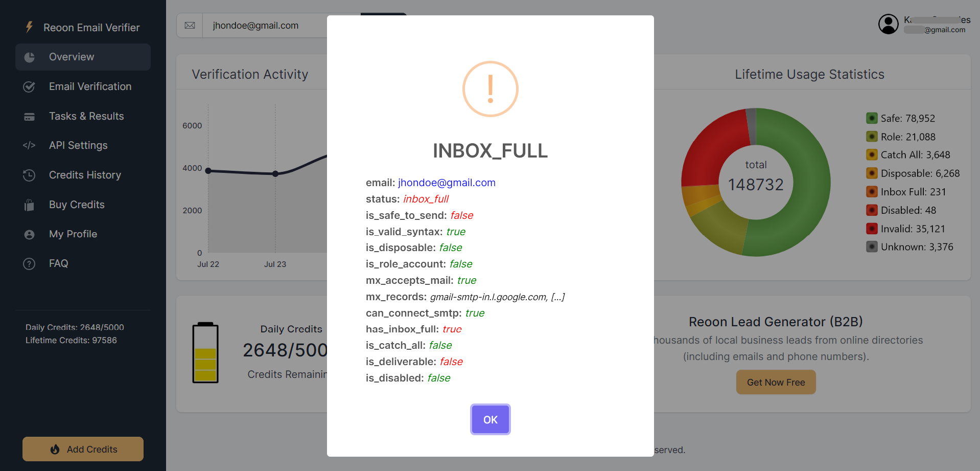Open the My Profile person icon
Screen dimensions: 980x471
[x=29, y=234]
